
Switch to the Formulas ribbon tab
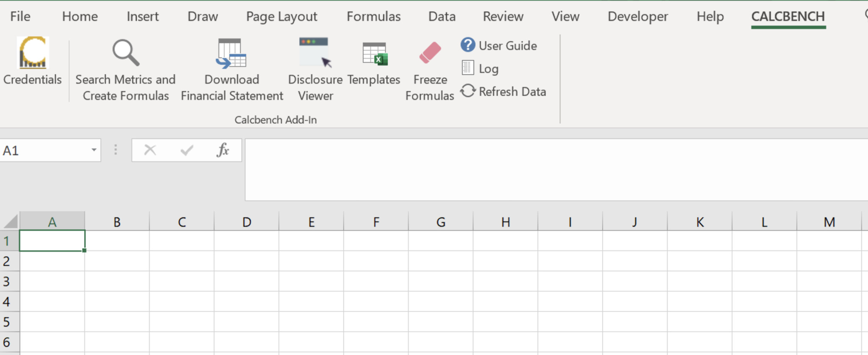pos(373,17)
